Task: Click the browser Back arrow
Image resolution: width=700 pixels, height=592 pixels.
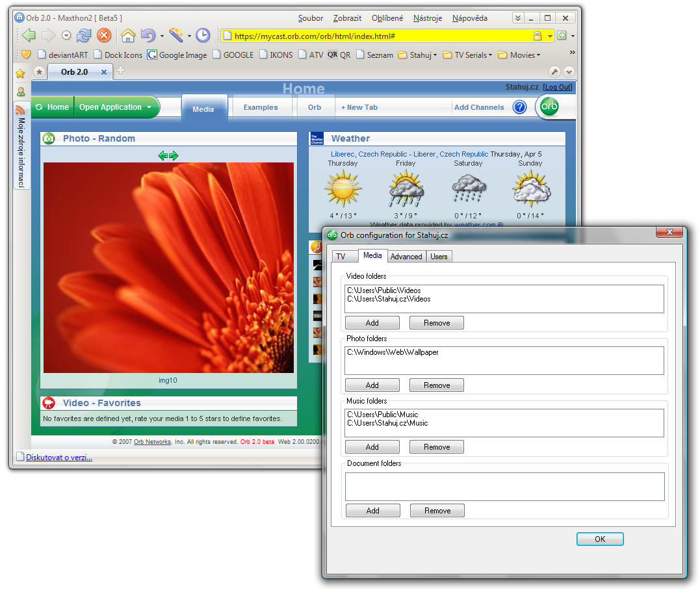Action: (x=29, y=35)
